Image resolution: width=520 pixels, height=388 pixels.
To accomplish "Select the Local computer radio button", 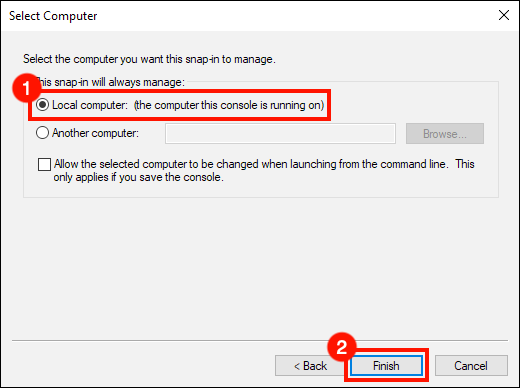I will [43, 105].
